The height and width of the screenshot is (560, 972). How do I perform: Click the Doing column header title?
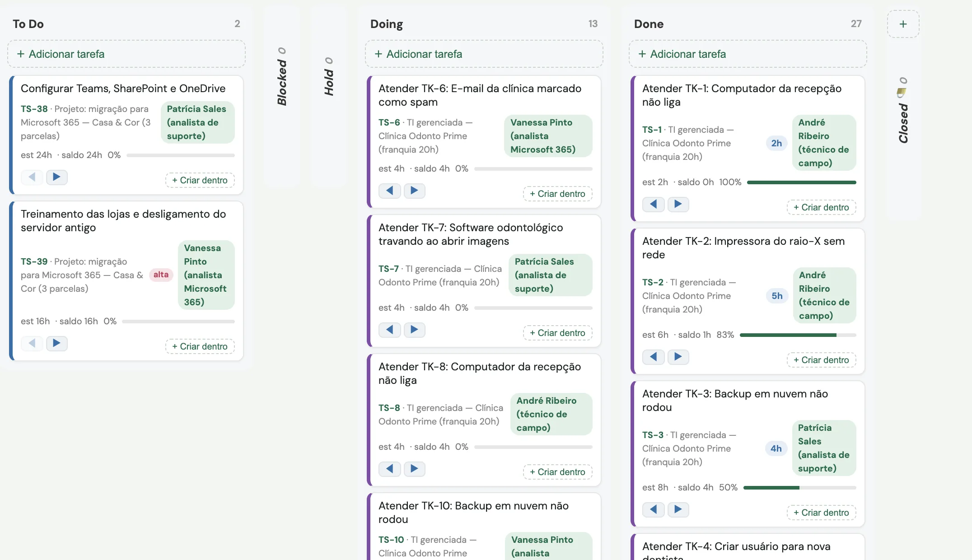[387, 24]
